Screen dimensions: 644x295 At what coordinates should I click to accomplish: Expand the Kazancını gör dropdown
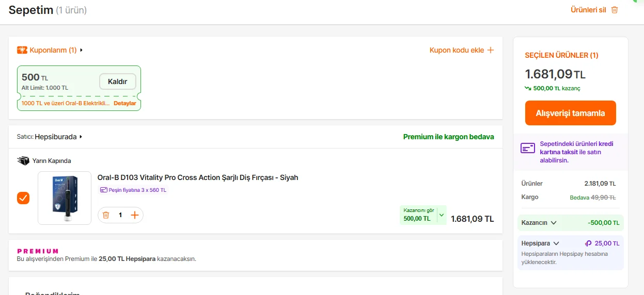(x=441, y=215)
